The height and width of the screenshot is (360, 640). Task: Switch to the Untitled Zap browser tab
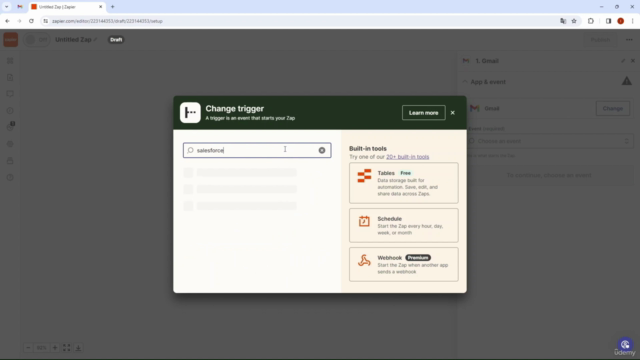click(x=67, y=7)
